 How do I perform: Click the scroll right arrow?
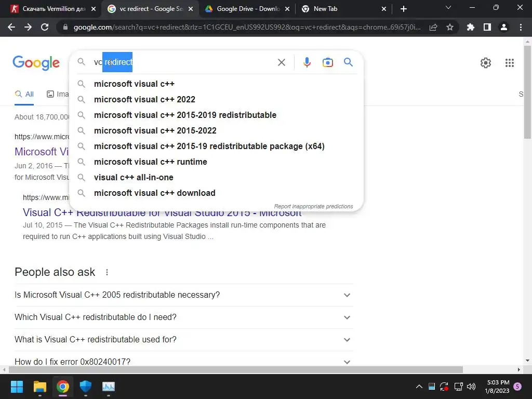[x=519, y=370]
